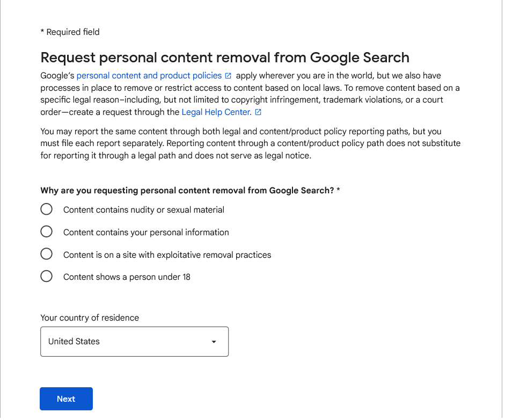Select "Content contains nudity or sexual material"
Viewport: 505px width, 420px height.
click(x=46, y=209)
